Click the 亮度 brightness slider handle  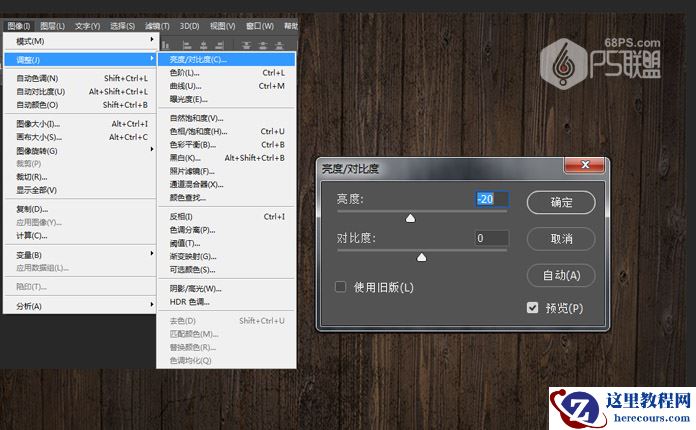coord(411,218)
